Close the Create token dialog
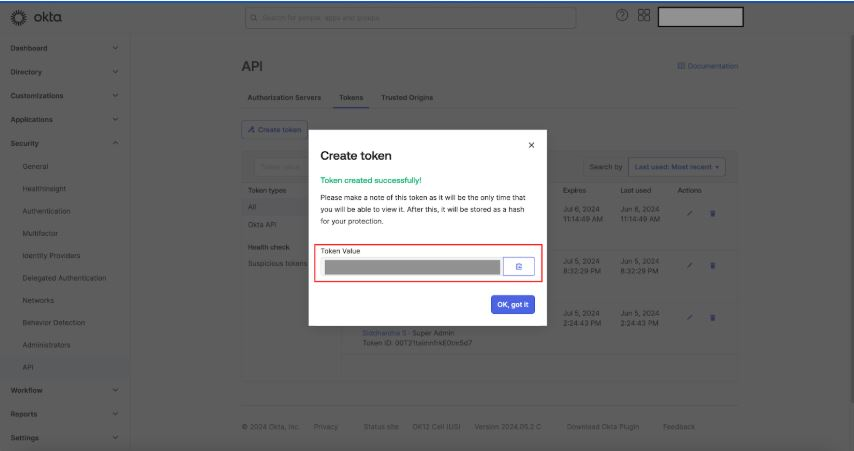Image resolution: width=854 pixels, height=451 pixels. tap(531, 145)
